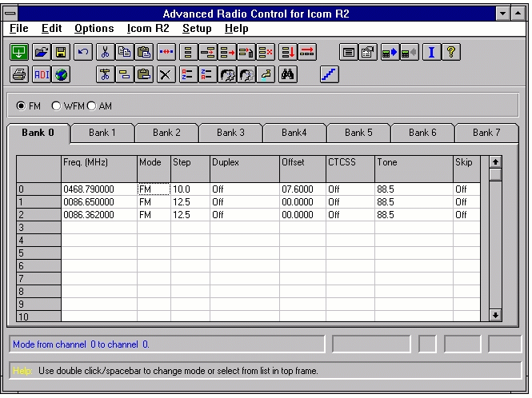
Task: Save using the yellow floppy disk icon
Action: 61,52
